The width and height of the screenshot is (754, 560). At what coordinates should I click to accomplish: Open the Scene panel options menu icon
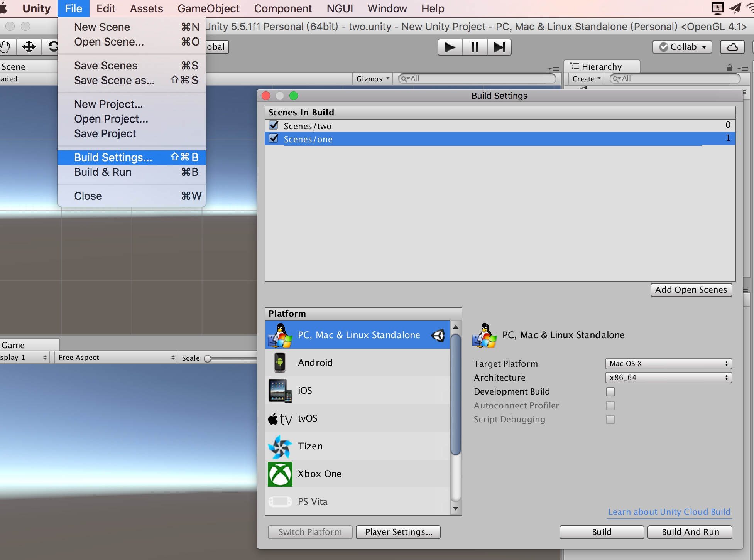tap(554, 69)
